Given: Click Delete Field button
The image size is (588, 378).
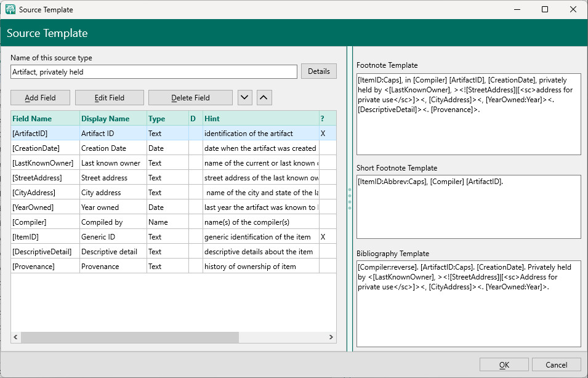Looking at the screenshot, I should coord(190,97).
